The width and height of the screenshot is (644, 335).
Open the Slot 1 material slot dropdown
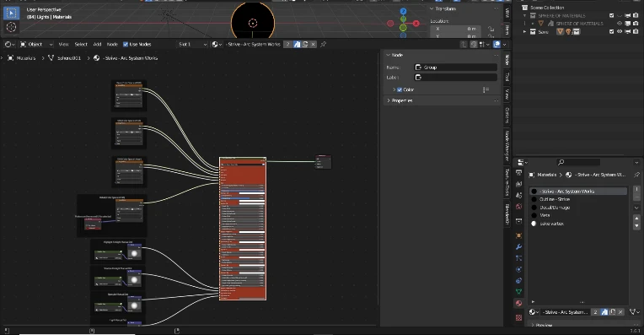pos(192,45)
